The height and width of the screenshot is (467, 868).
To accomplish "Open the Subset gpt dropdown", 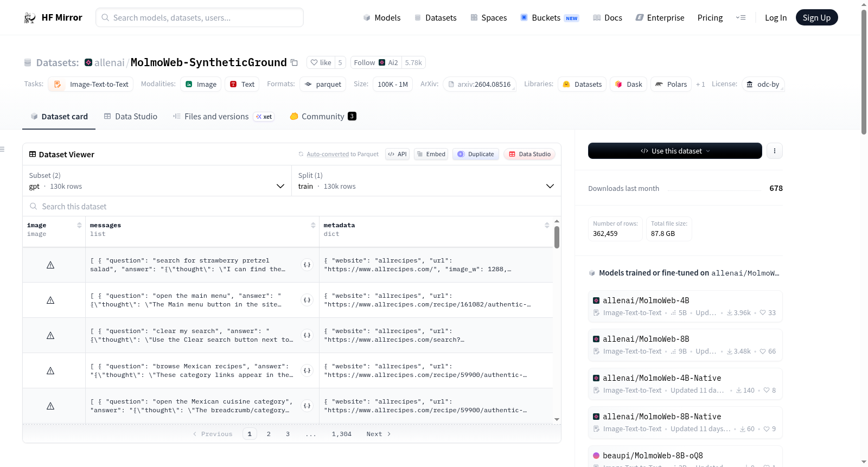I will click(x=157, y=181).
